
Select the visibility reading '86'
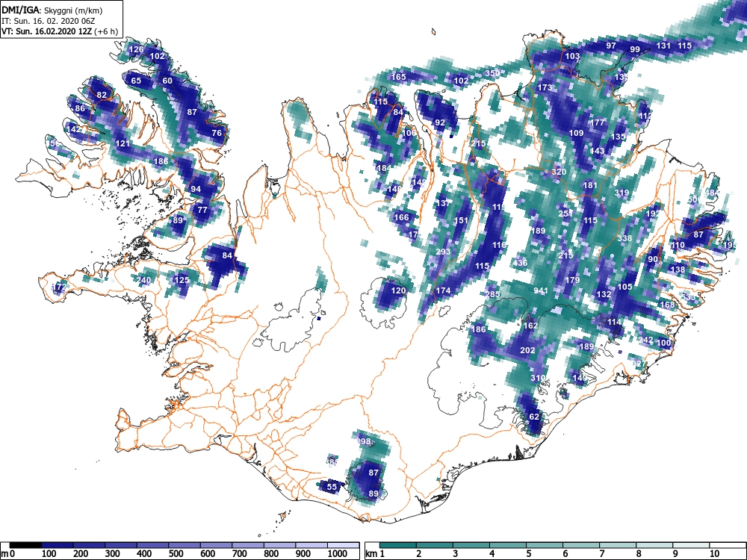point(80,108)
